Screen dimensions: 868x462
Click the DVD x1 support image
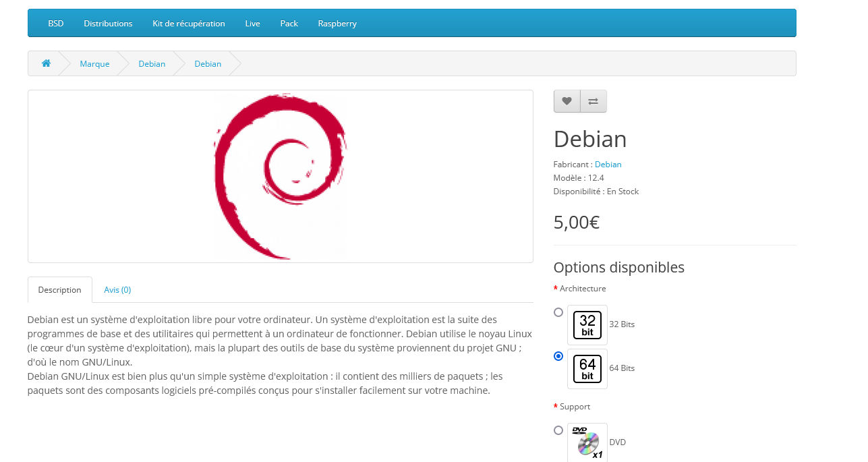587,442
